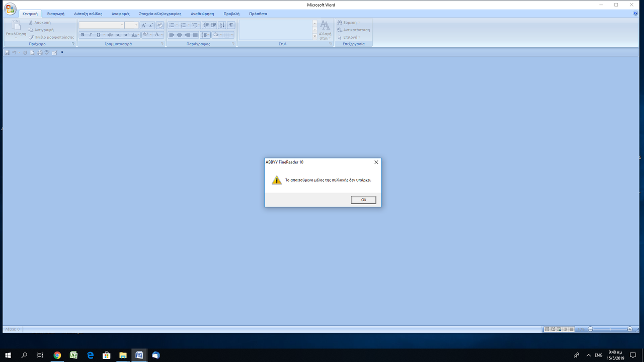Viewport: 644px width, 362px height.
Task: Switch to the Κεντρική ribbon tab
Action: pos(30,14)
